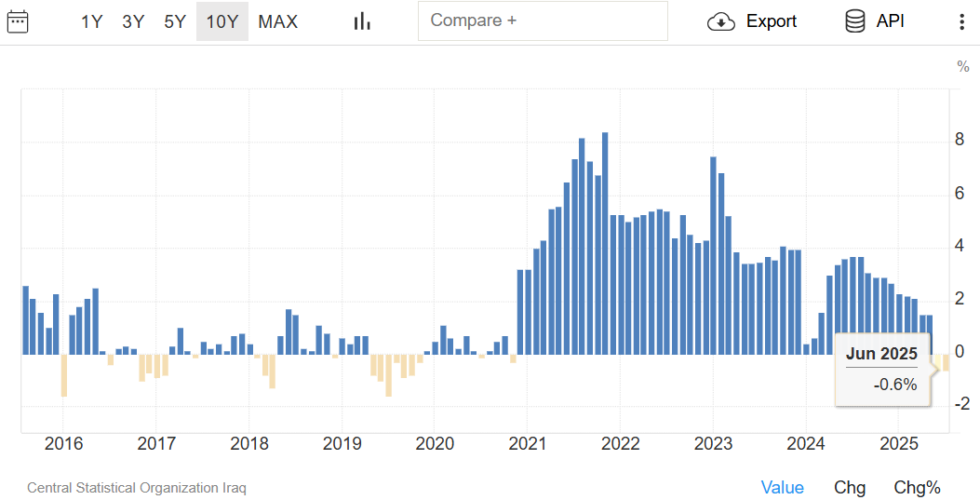Click the Central Statistical Organization Iraq source
Viewport: 980px width, 500px height.
pos(137,488)
